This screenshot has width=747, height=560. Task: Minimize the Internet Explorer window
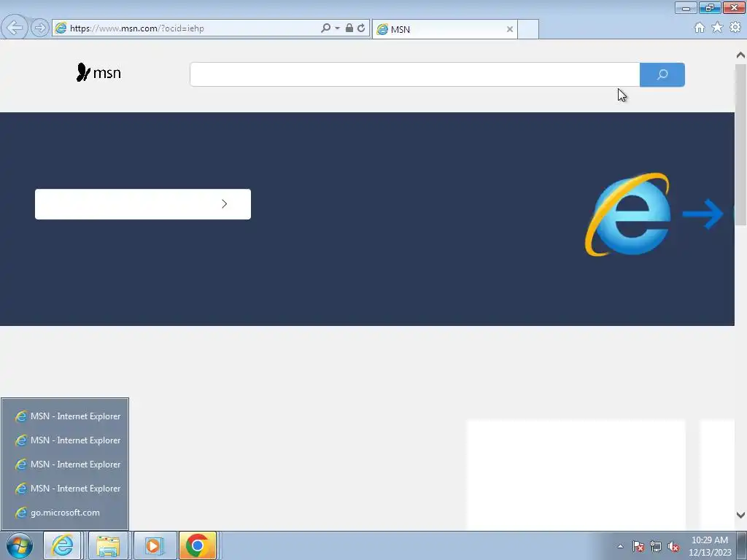coord(686,7)
